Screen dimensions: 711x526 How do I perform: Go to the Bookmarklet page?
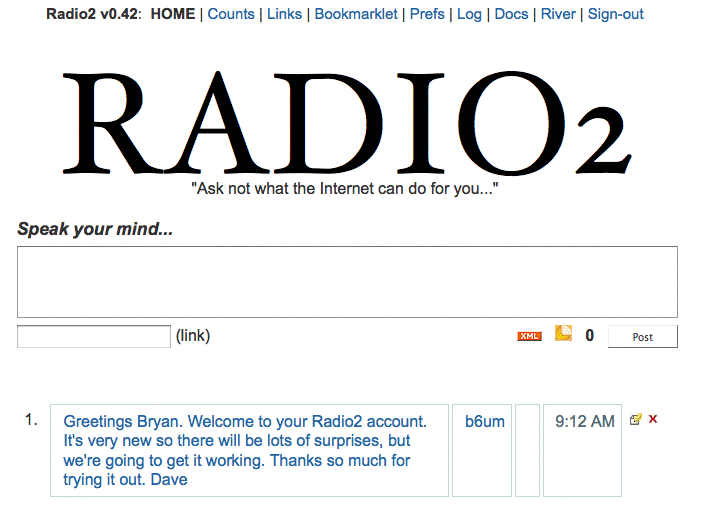click(356, 14)
